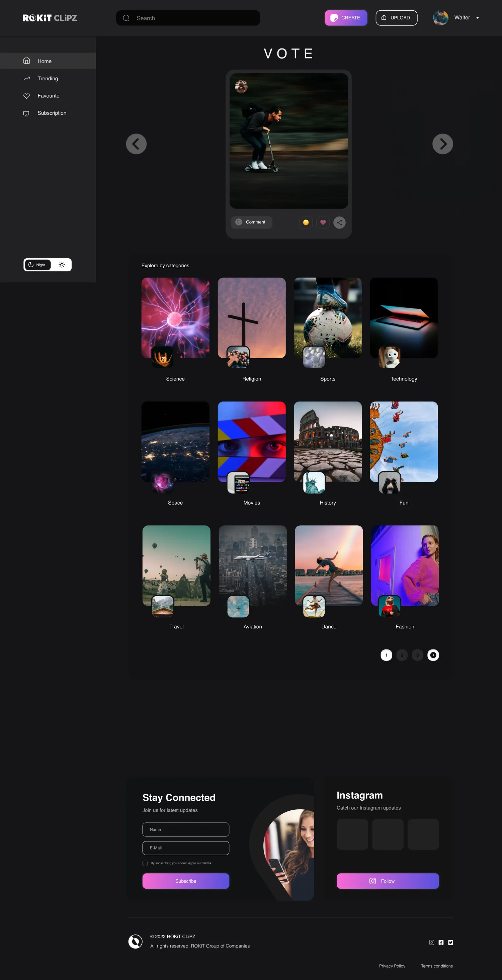Click the Technology robot avatar thumbnail
Image resolution: width=502 pixels, height=980 pixels.
pyautogui.click(x=390, y=357)
